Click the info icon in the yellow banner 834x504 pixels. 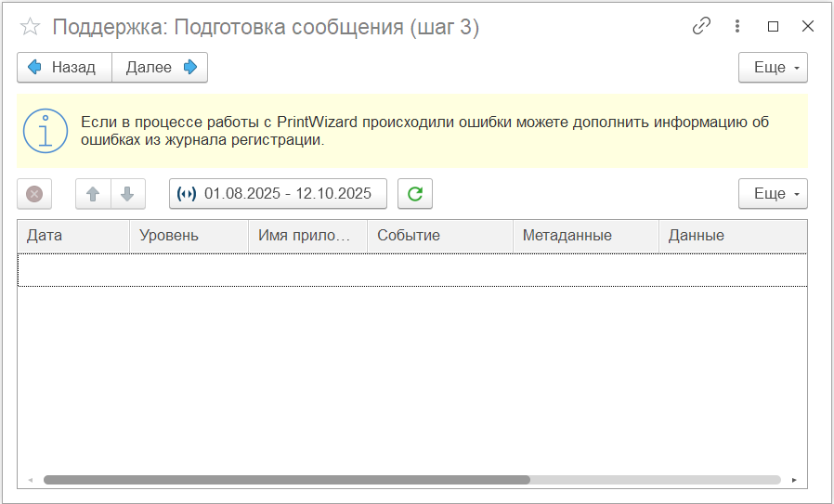46,131
